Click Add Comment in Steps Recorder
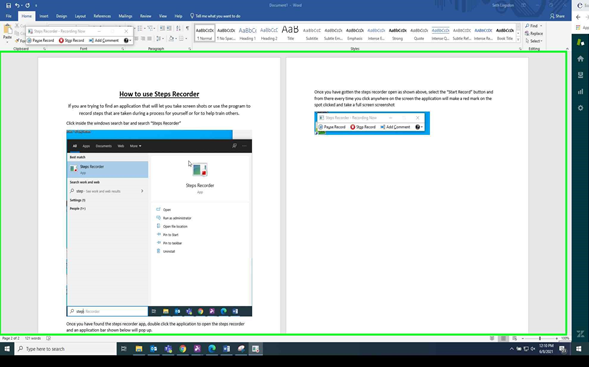 pos(104,40)
